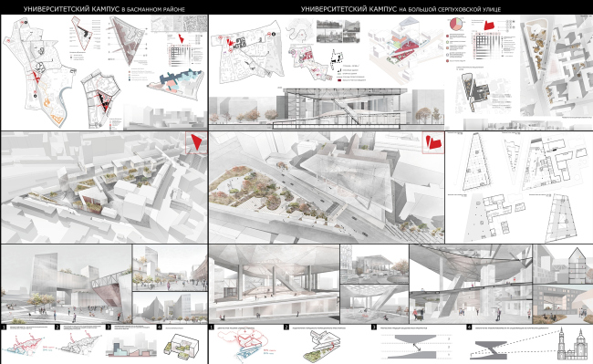
Task: Click the red site shape icon on the right aerial render
Action: pos(433,142)
